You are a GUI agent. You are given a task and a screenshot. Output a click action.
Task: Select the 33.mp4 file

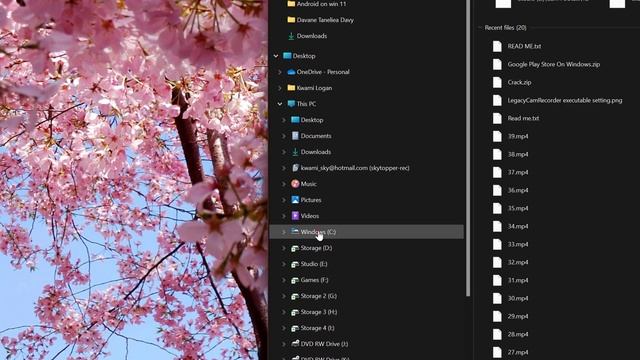pos(518,244)
